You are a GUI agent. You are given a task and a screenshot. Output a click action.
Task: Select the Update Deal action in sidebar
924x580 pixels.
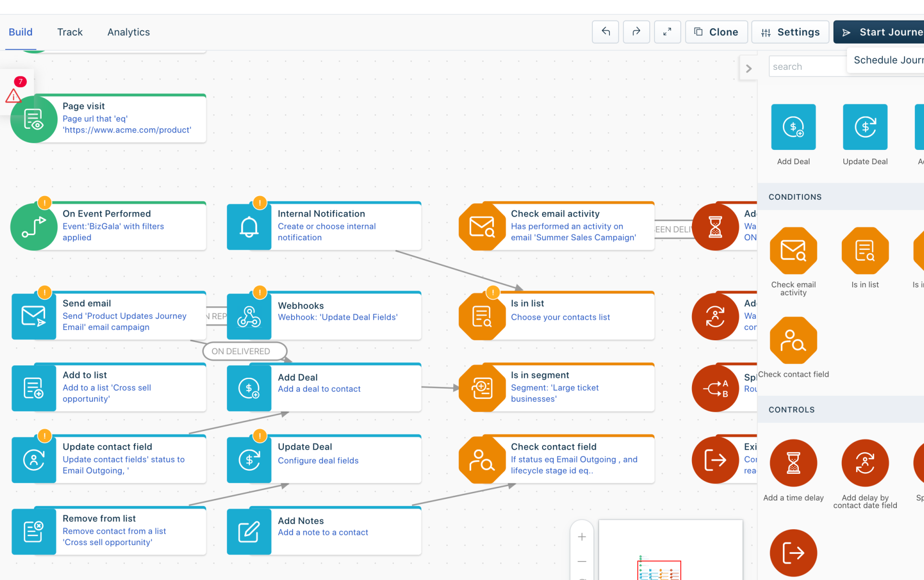pyautogui.click(x=865, y=127)
